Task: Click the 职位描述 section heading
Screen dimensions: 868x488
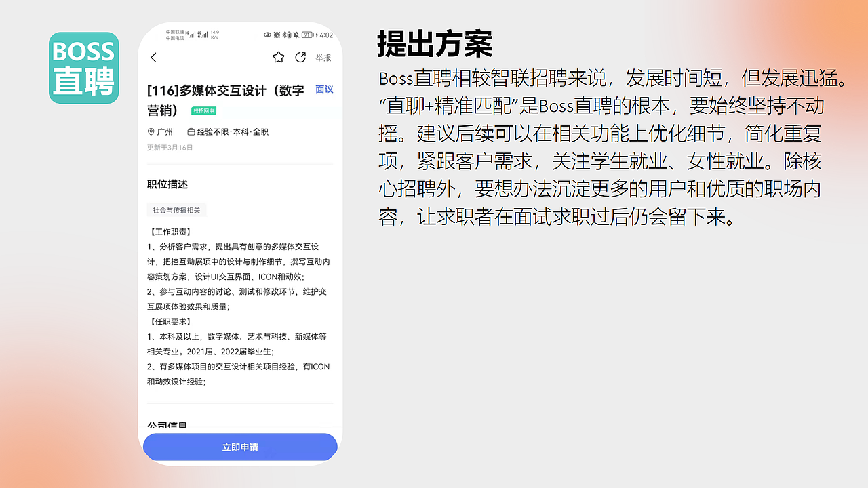Action: pyautogui.click(x=167, y=184)
